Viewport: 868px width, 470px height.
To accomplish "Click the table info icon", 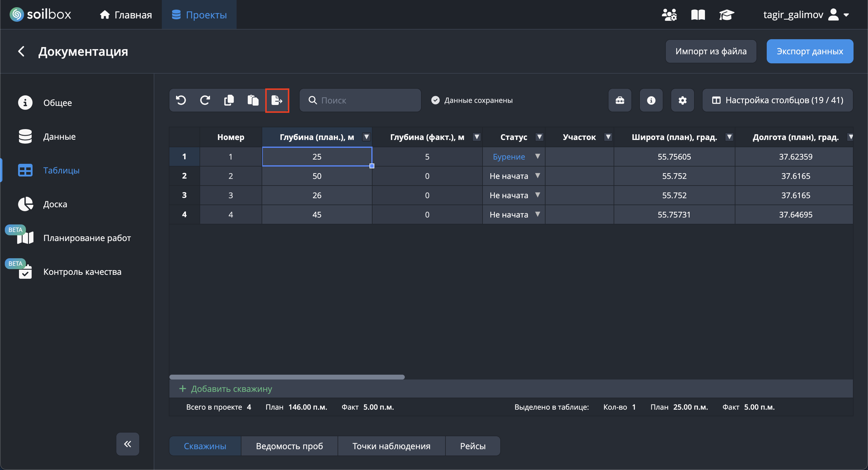I will [651, 100].
